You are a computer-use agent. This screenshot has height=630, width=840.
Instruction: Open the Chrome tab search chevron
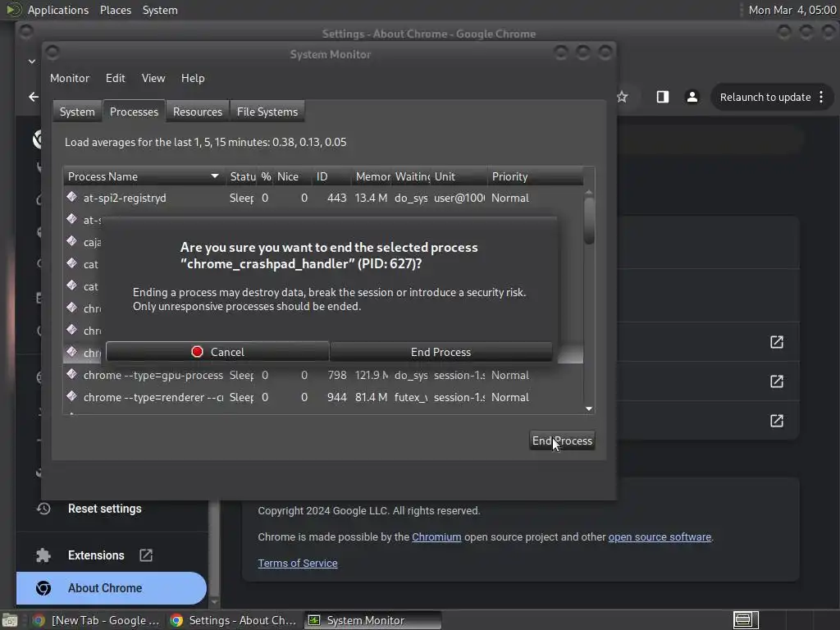point(32,62)
